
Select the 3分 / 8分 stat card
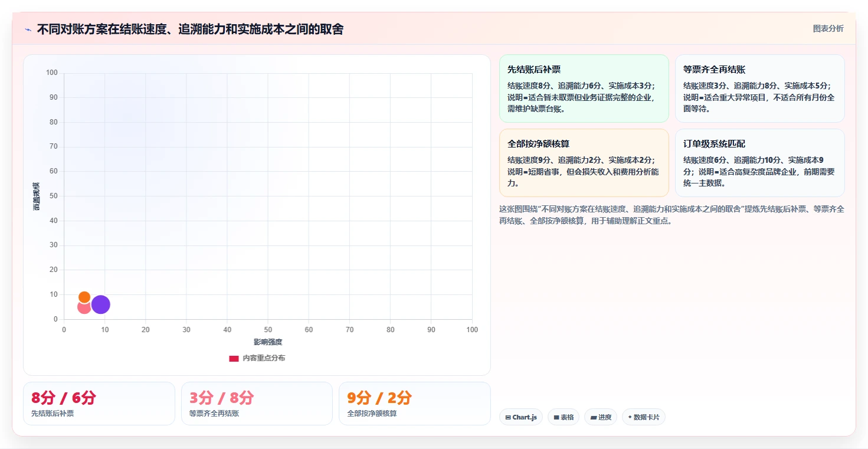coord(257,404)
